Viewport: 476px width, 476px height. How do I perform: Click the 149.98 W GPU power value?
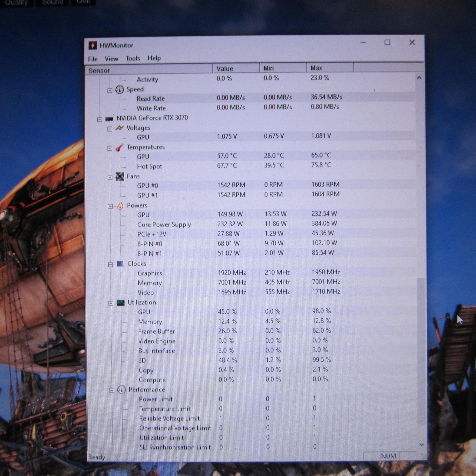230,214
